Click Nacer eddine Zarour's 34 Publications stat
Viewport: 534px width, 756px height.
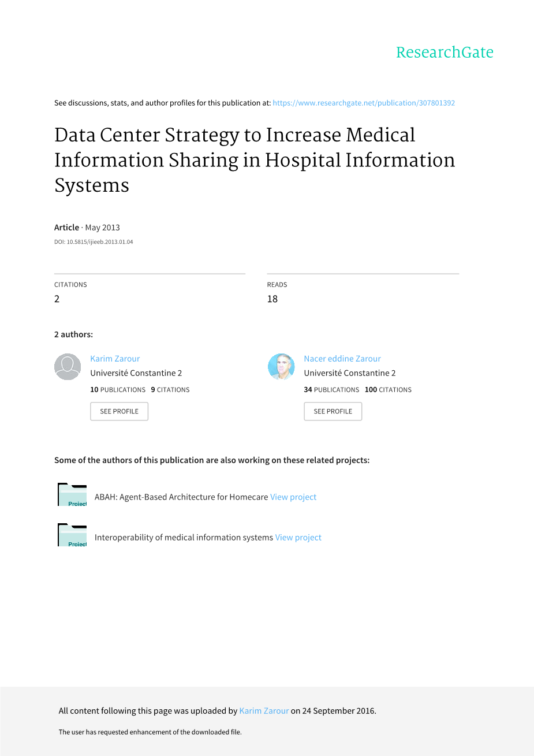pyautogui.click(x=331, y=390)
